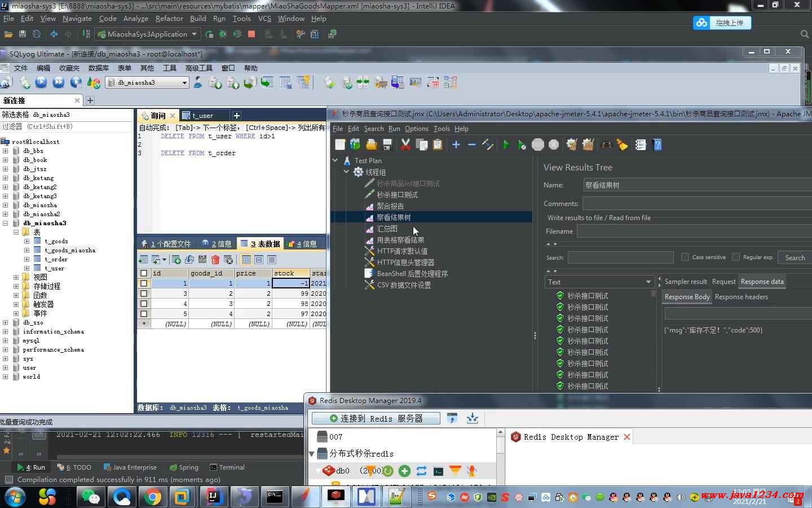Click the 拖拽上传 upload button
This screenshot has height=508, width=812.
tap(722, 23)
